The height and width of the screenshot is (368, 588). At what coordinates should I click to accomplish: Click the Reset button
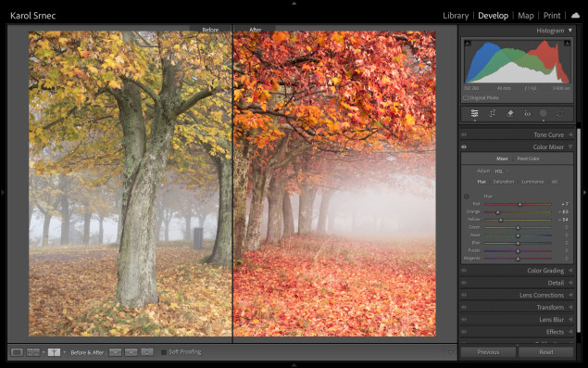(546, 352)
